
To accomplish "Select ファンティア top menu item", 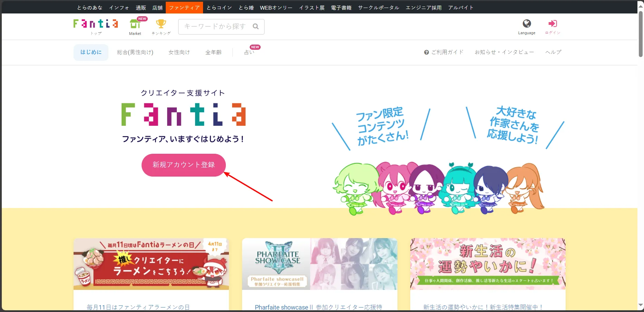I will [184, 8].
